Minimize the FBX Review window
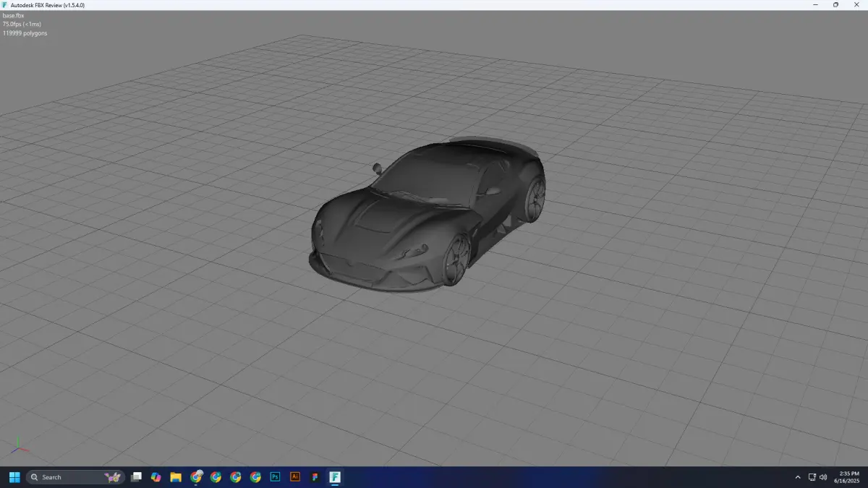Image resolution: width=868 pixels, height=488 pixels. (816, 5)
